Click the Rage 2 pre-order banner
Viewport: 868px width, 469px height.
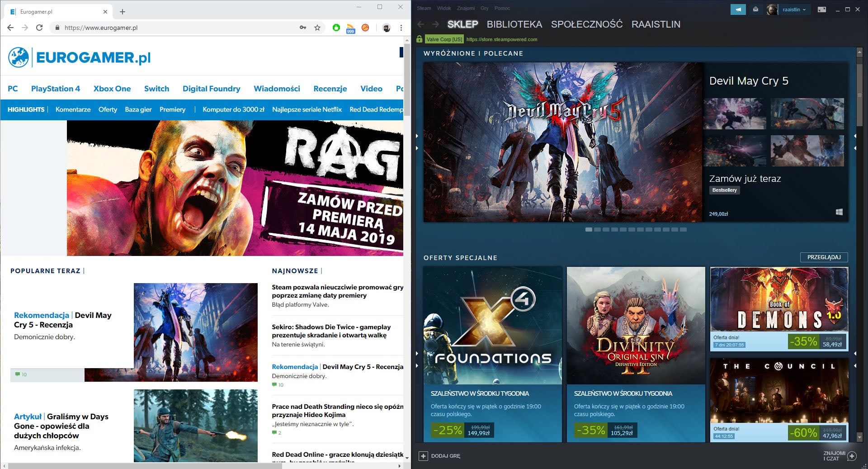point(235,188)
